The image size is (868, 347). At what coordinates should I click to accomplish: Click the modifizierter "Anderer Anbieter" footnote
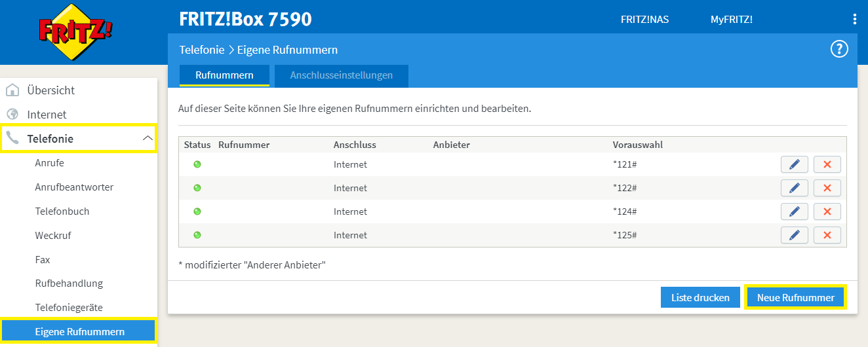[252, 265]
